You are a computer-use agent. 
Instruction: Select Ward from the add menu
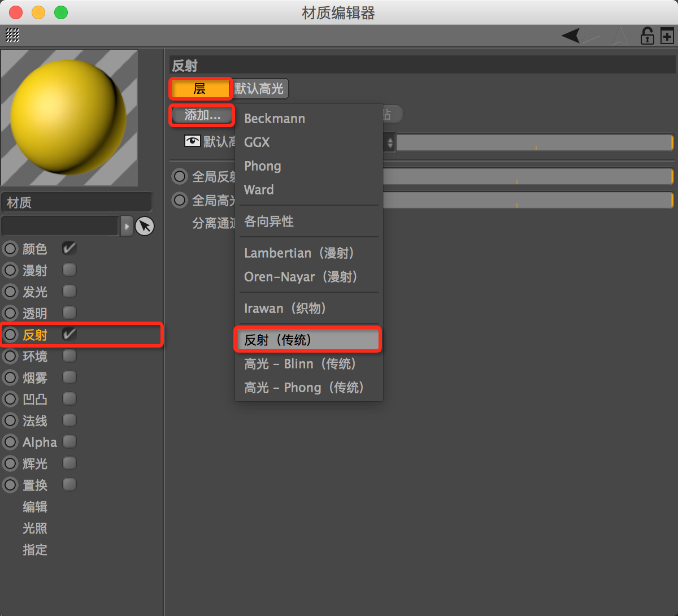tap(308, 190)
